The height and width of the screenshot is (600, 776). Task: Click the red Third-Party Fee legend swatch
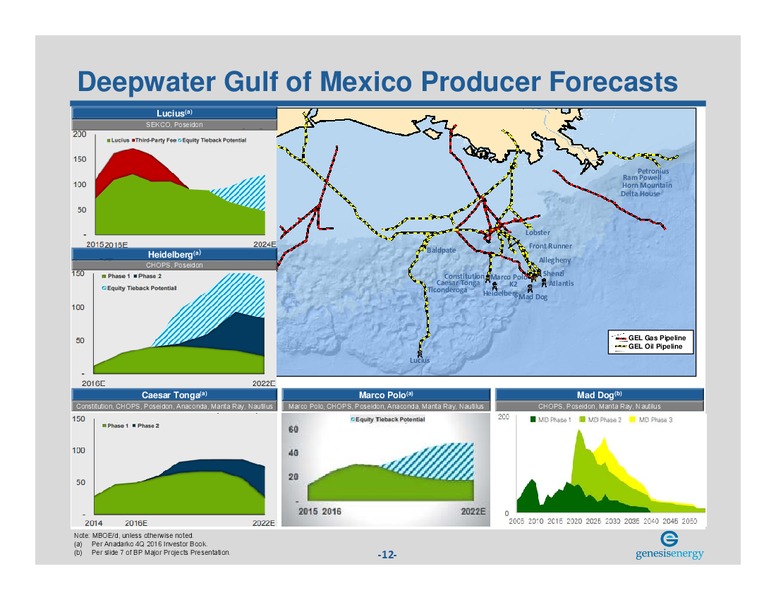coord(134,141)
